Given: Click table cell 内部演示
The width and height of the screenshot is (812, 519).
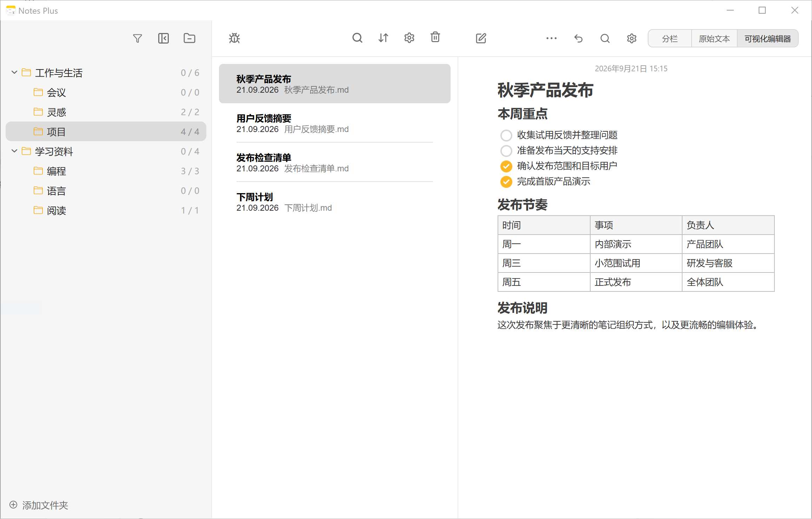Looking at the screenshot, I should pos(636,244).
